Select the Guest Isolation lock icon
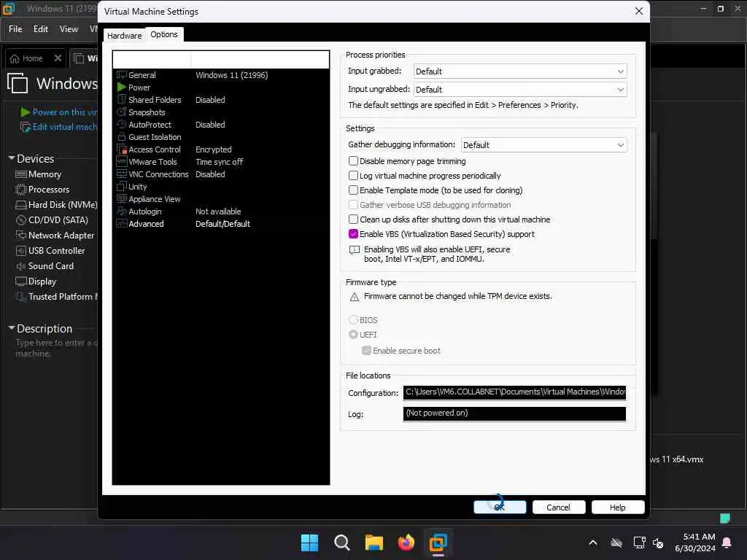Screen dimensions: 747x560 coord(122,136)
